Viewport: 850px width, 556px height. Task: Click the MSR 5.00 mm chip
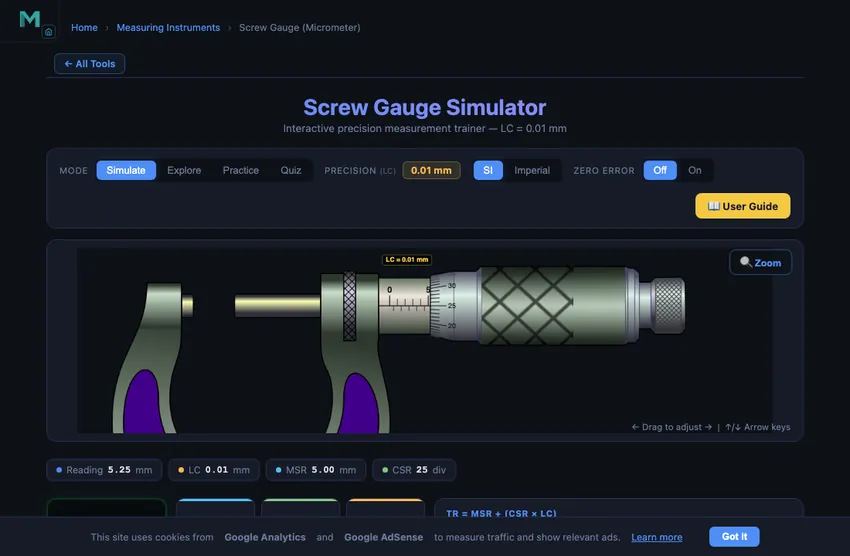point(315,470)
